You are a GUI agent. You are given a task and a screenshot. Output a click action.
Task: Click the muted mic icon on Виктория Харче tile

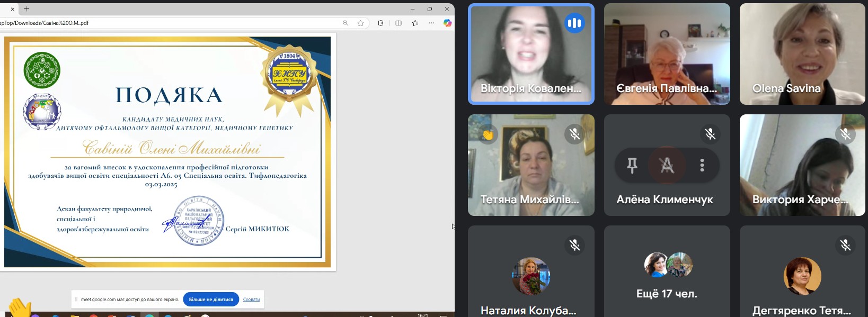(x=845, y=134)
